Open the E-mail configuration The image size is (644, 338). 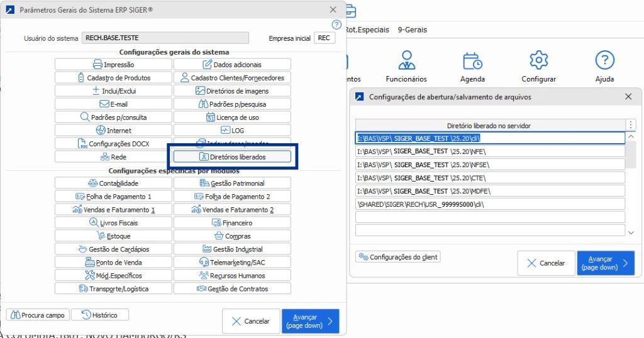113,104
